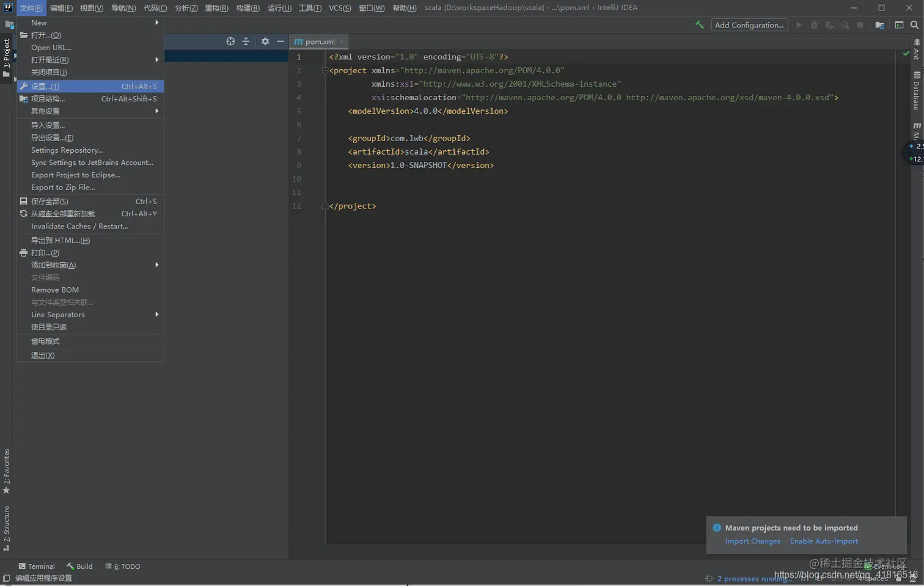Click line 7 groupId in editor

coord(409,139)
